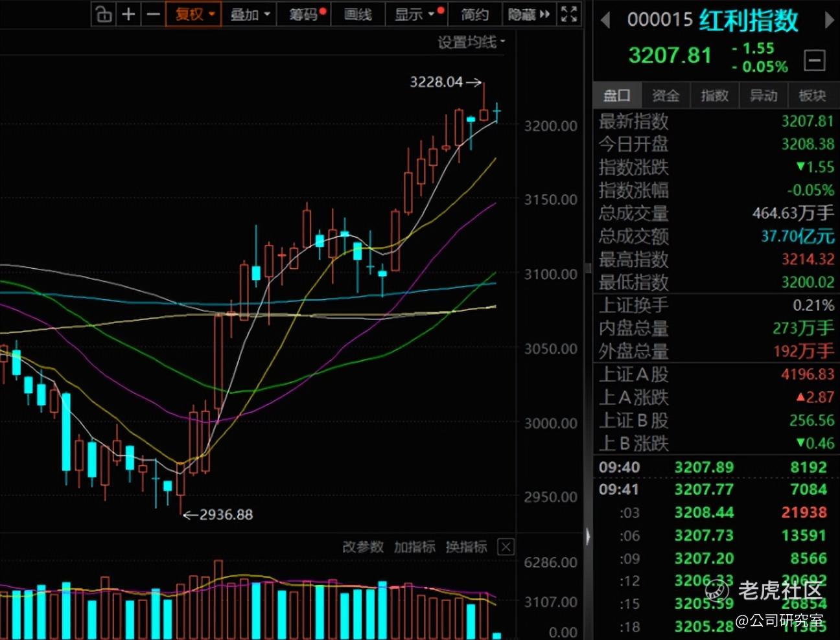Select the 今日开盘 3208.38 row
The image size is (840, 640).
tap(716, 144)
